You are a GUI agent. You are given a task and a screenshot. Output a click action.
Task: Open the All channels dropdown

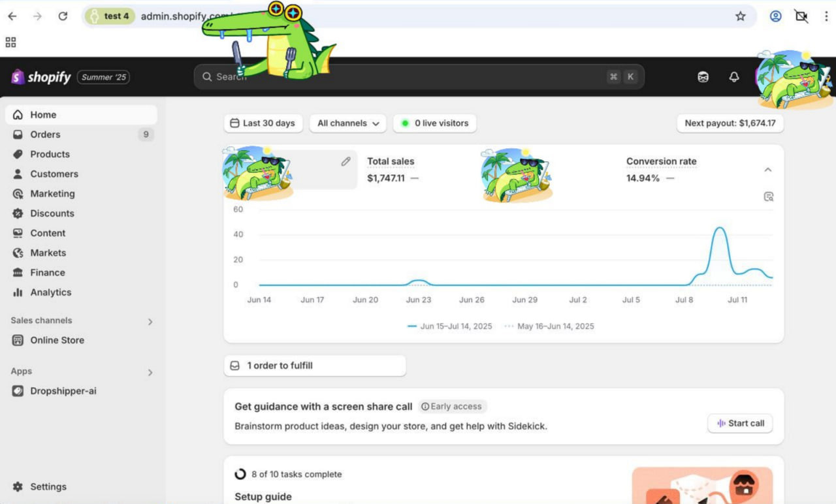click(x=347, y=123)
